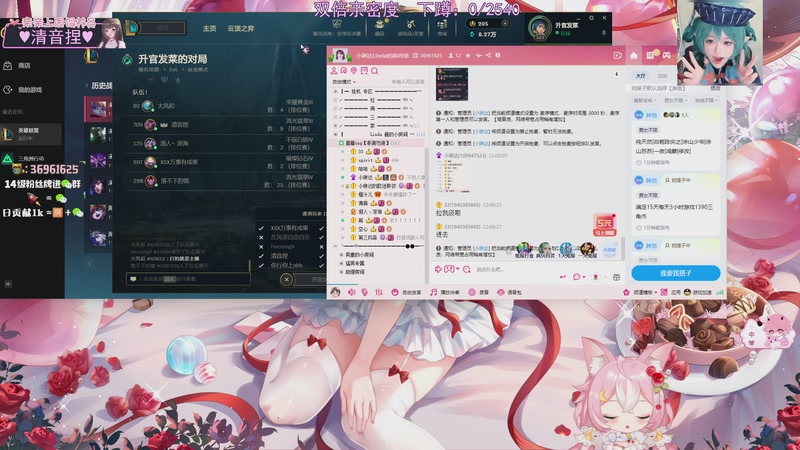Open 游戏加速 in YY bottom bar
The height and width of the screenshot is (450, 800).
698,292
